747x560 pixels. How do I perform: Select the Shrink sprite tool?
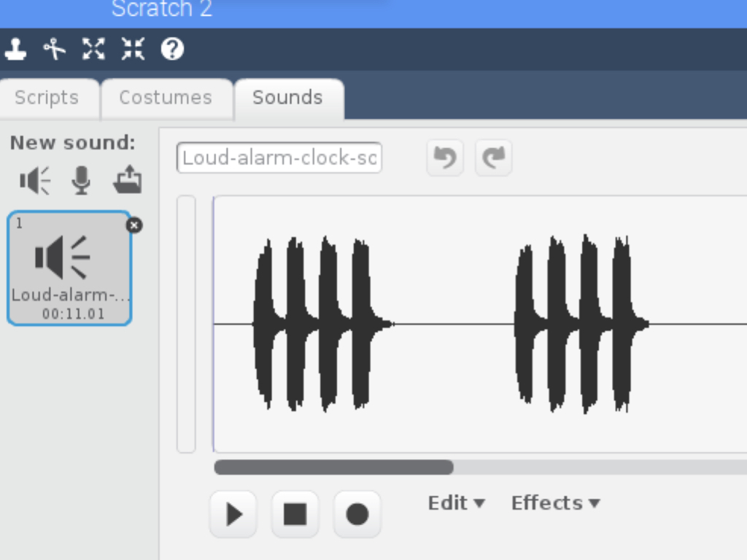pos(133,49)
